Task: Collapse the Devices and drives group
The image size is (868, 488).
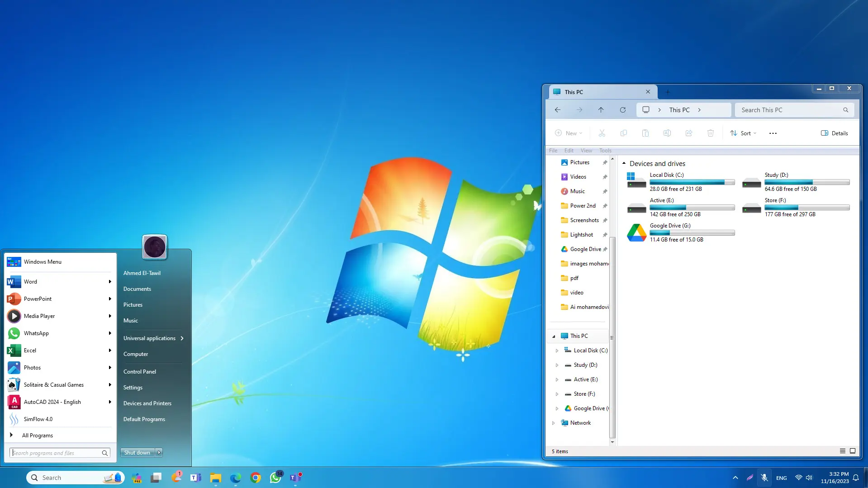Action: (624, 163)
